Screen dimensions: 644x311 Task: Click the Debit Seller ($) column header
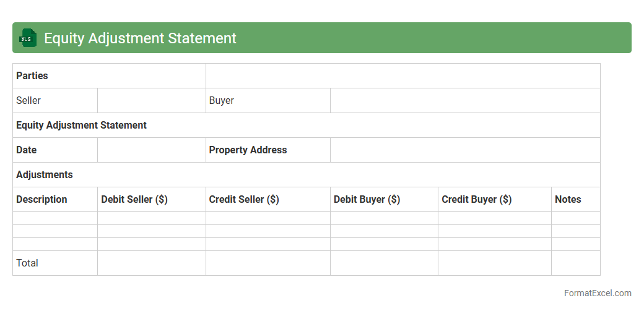point(151,199)
